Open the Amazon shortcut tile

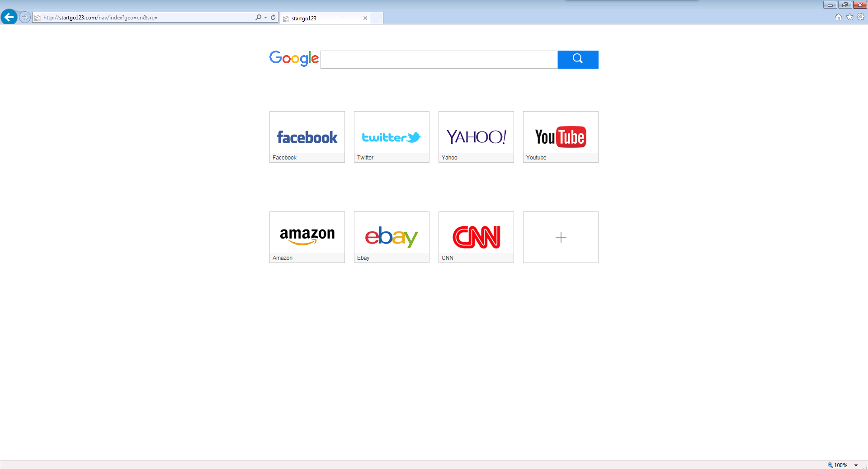pyautogui.click(x=307, y=237)
